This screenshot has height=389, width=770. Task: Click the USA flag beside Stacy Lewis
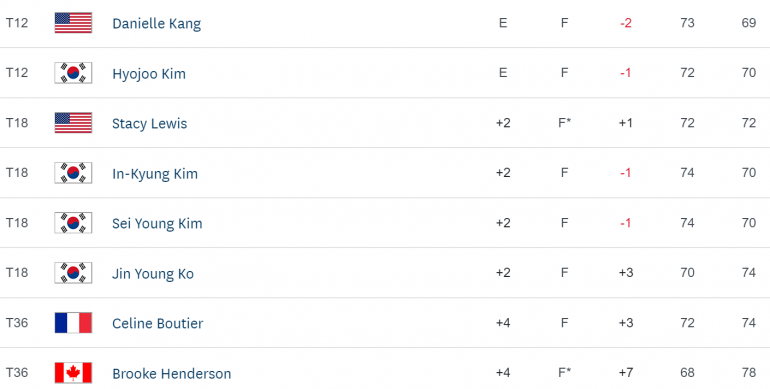coord(73,123)
